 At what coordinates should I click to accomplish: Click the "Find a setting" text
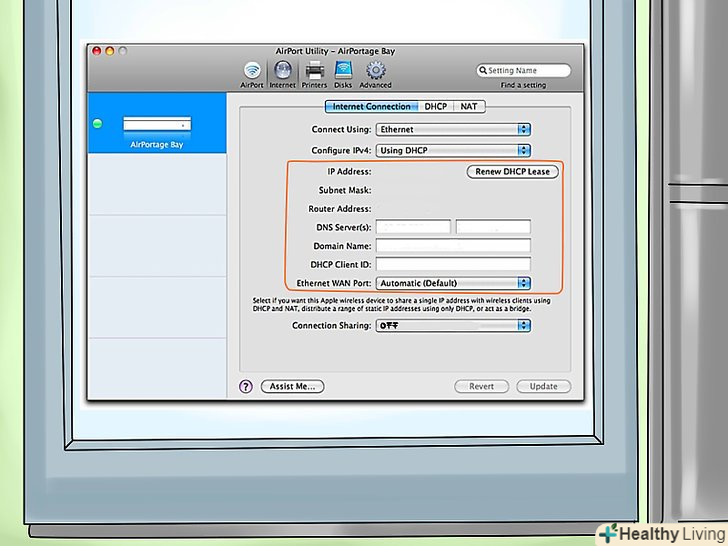tap(523, 85)
